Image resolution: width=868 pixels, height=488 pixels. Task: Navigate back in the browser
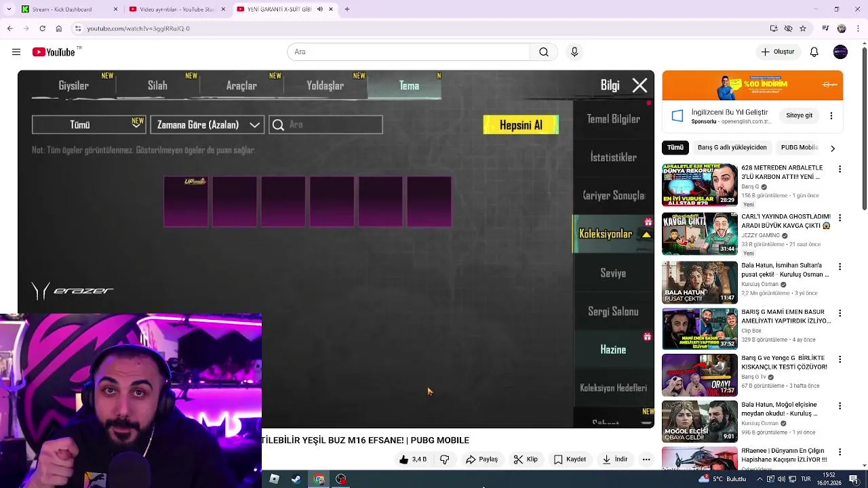pyautogui.click(x=9, y=28)
